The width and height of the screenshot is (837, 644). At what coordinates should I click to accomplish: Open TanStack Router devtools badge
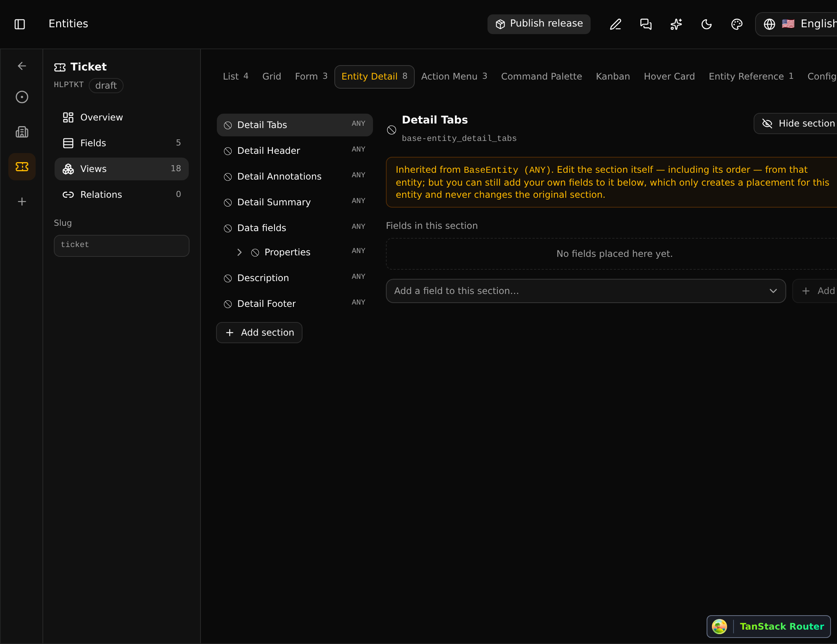tap(768, 627)
